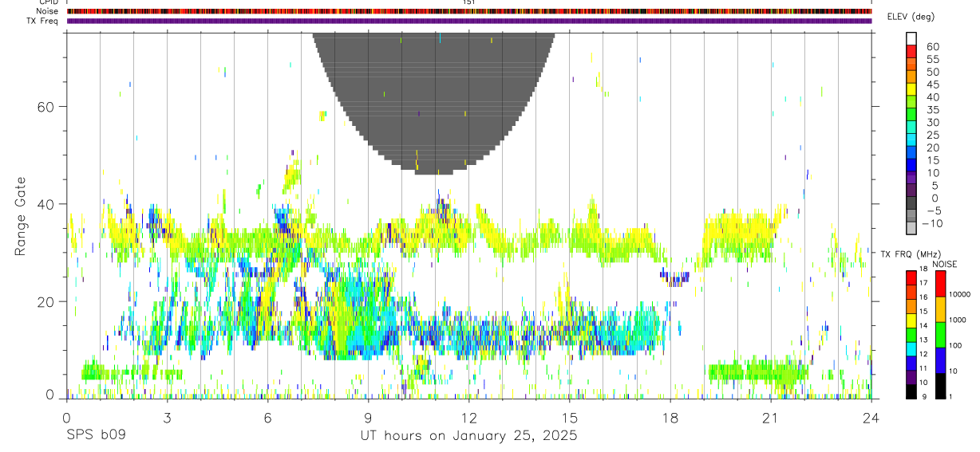Click the "SPS b09" station label

pos(96,436)
